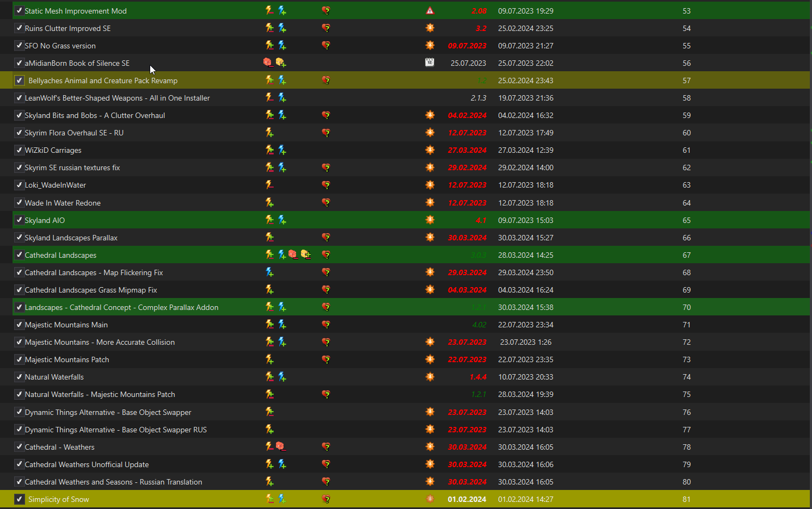Click priority number "56" on aMidianBorn row
Image resolution: width=812 pixels, height=509 pixels.
pos(687,63)
